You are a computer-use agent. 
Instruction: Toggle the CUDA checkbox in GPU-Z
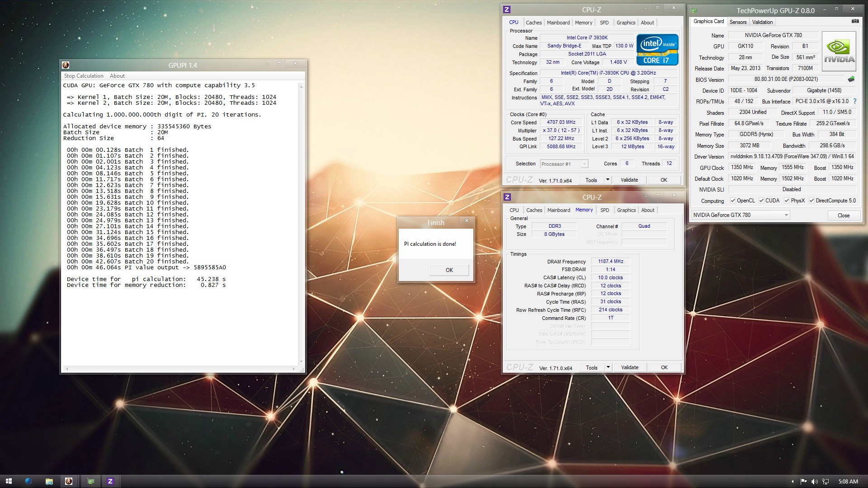tap(761, 201)
